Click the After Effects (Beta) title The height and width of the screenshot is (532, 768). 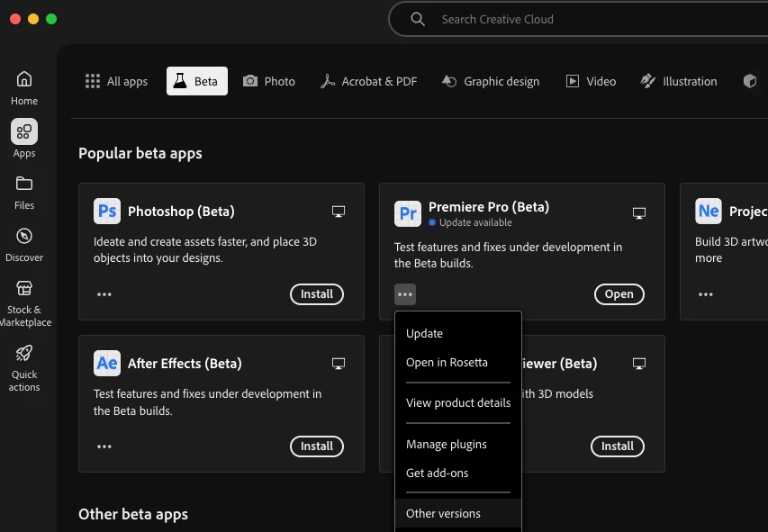(185, 364)
